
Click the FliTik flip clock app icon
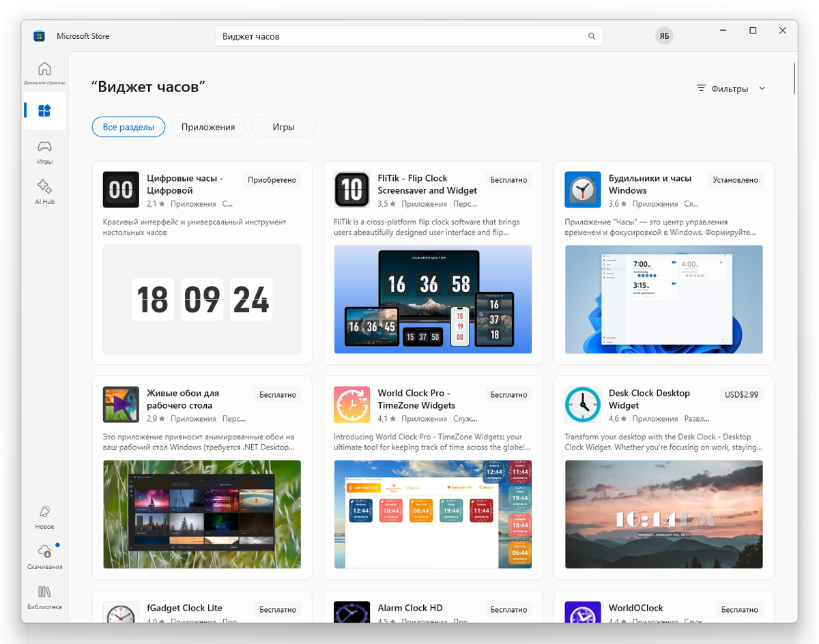(351, 190)
